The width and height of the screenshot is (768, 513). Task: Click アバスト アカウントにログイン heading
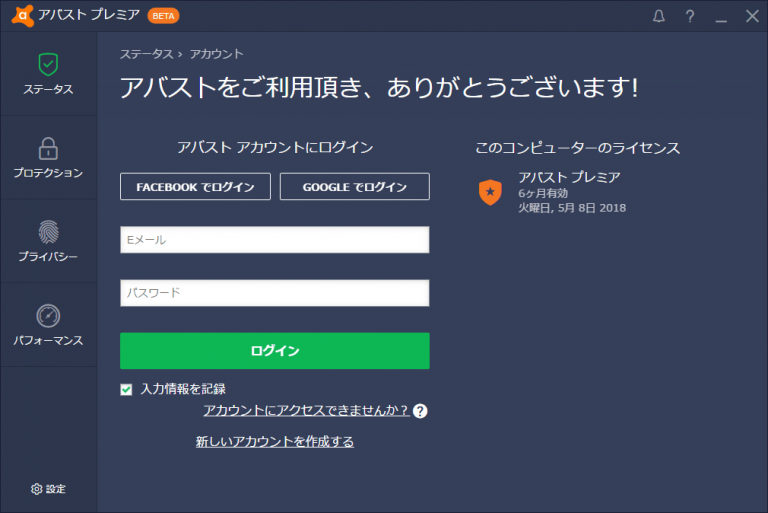click(275, 147)
